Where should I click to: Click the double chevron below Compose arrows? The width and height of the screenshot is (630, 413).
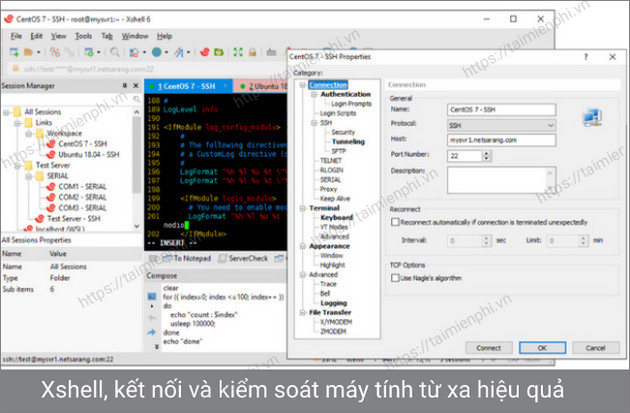156,346
